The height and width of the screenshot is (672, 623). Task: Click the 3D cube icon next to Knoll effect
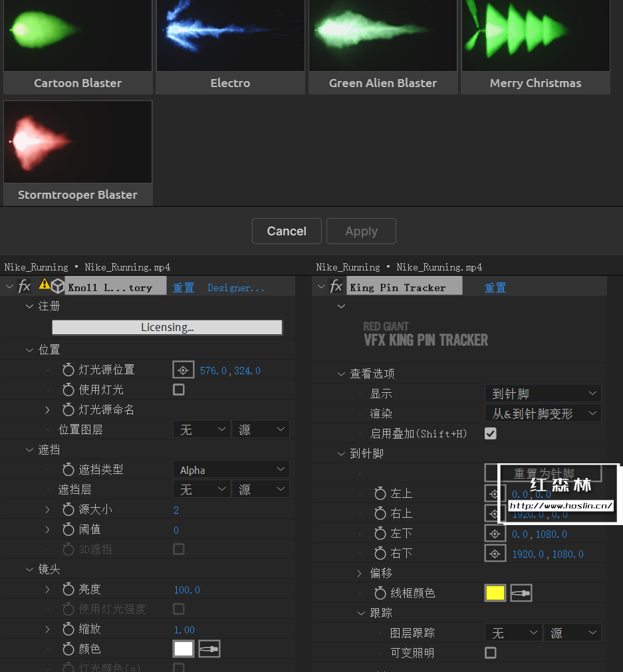tap(57, 286)
